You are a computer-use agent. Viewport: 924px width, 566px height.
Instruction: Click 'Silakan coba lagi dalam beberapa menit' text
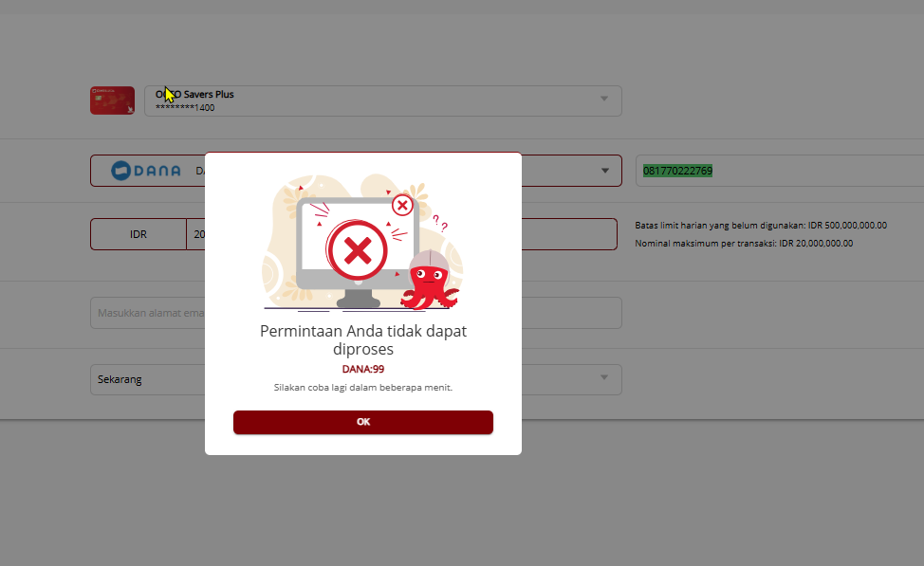[363, 388]
